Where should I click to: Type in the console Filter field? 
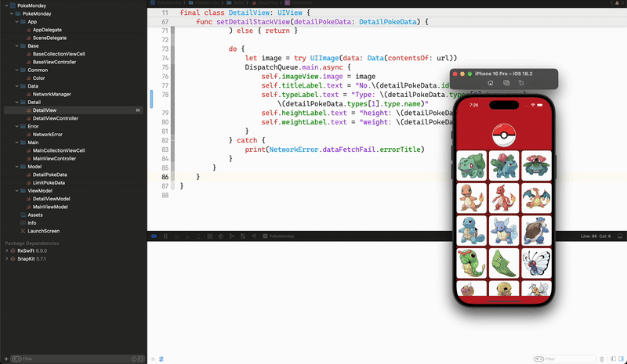tap(564, 359)
